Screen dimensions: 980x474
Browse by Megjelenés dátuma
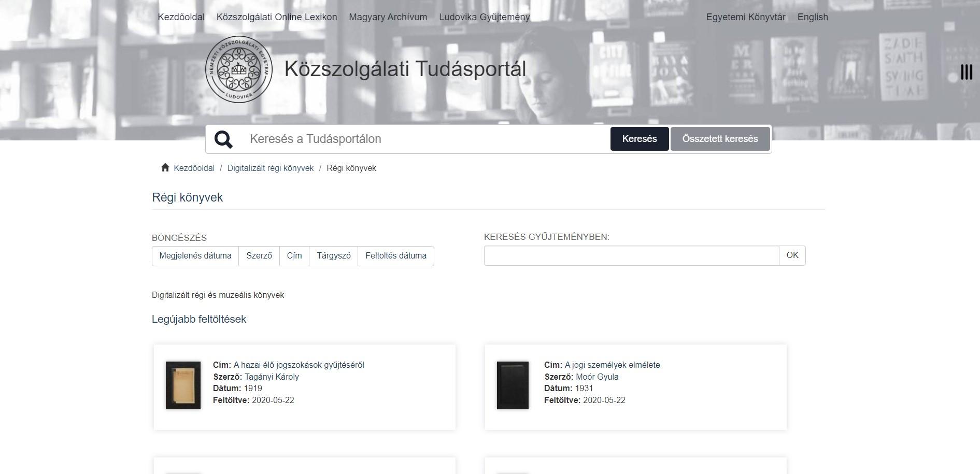[x=195, y=256]
